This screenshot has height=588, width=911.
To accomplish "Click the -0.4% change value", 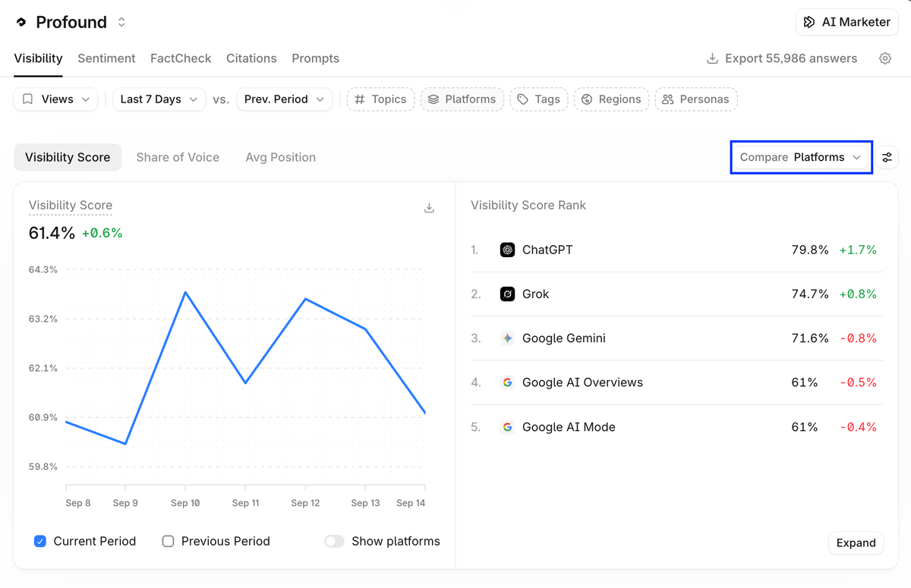I will [858, 427].
